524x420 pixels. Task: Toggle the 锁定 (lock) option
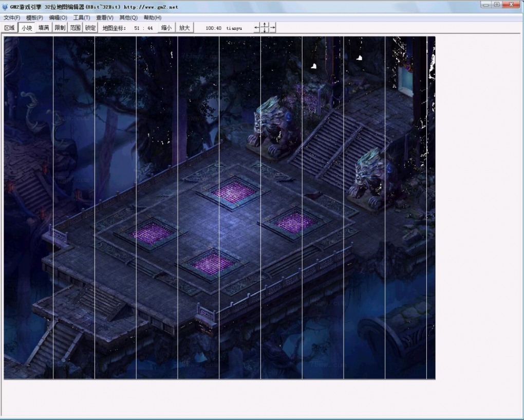click(90, 28)
